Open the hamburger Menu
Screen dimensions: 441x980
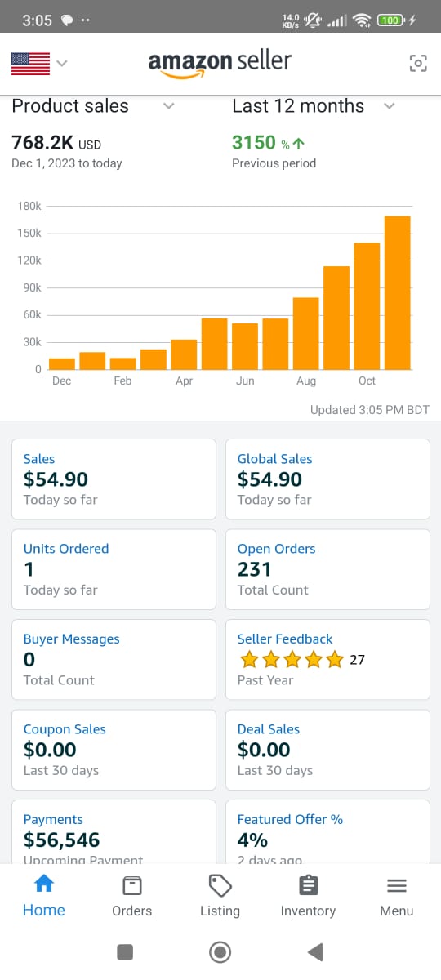(x=397, y=896)
